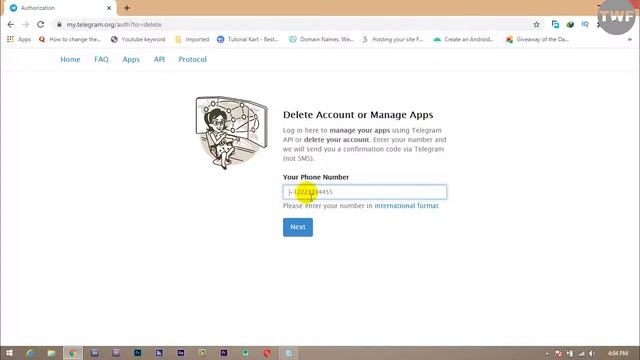Expand the bookmarks bar overflow chevron
This screenshot has width=640, height=360.
pos(630,39)
